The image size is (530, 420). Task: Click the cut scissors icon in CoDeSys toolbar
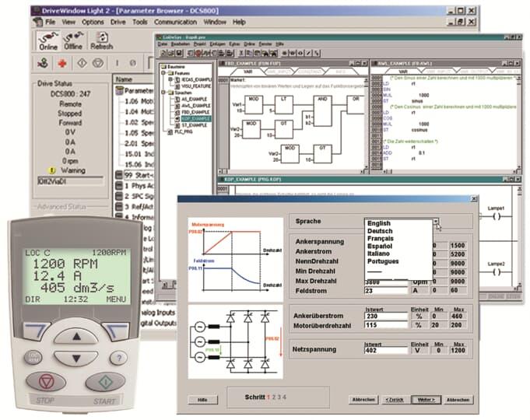[241, 53]
